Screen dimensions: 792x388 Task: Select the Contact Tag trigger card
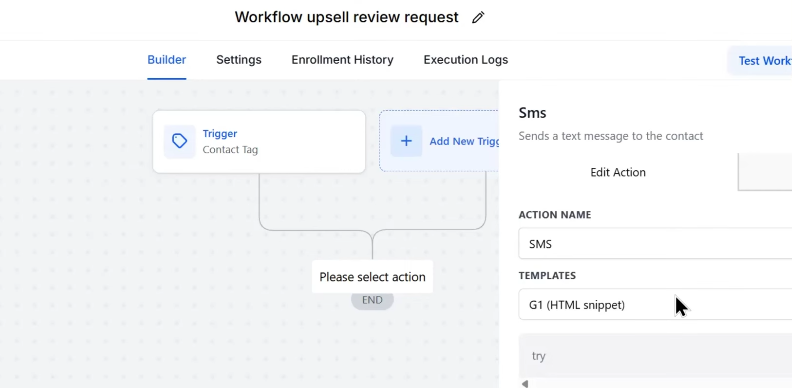[259, 142]
